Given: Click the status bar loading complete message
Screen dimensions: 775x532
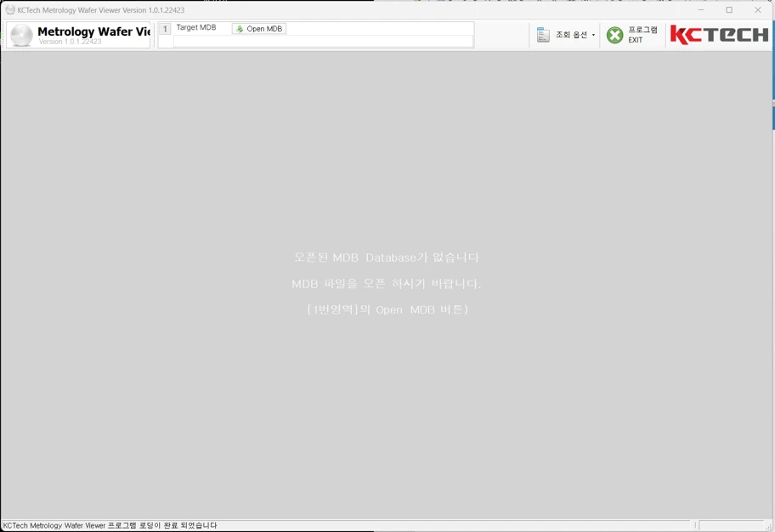Looking at the screenshot, I should coord(110,525).
